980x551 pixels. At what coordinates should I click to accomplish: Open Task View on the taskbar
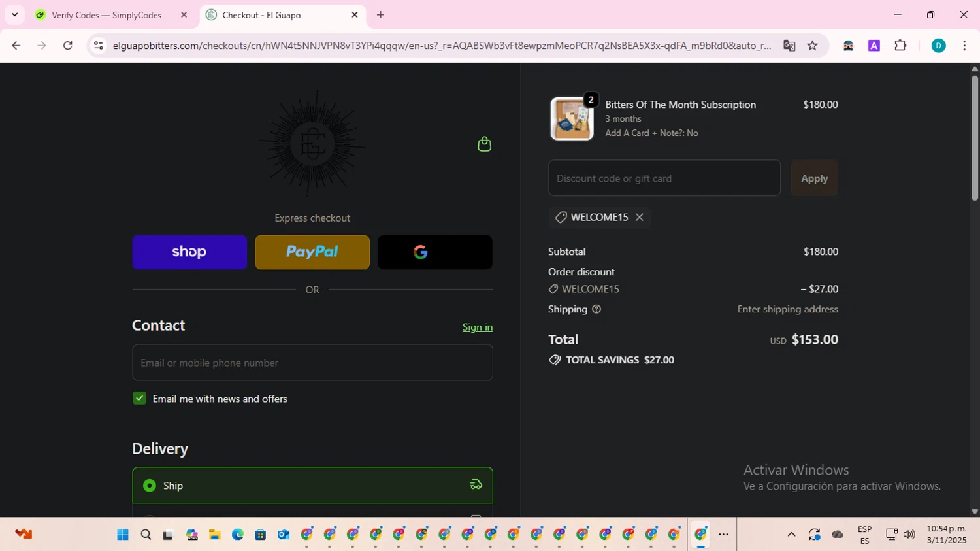click(x=168, y=535)
